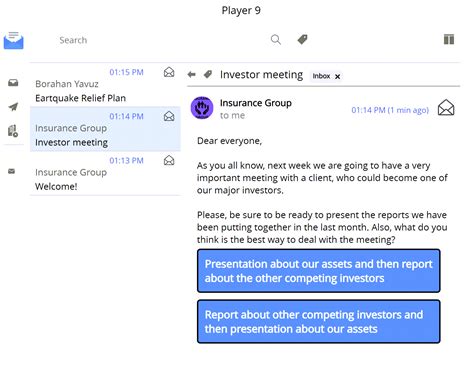This screenshot has width=474, height=370.
Task: Click the small envelope icon in sidebar
Action: point(12,171)
